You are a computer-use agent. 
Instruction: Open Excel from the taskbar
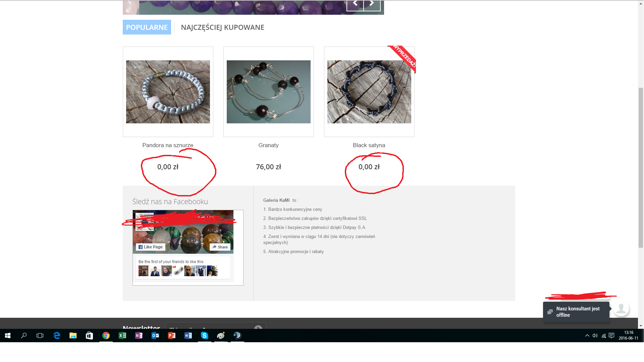point(122,336)
